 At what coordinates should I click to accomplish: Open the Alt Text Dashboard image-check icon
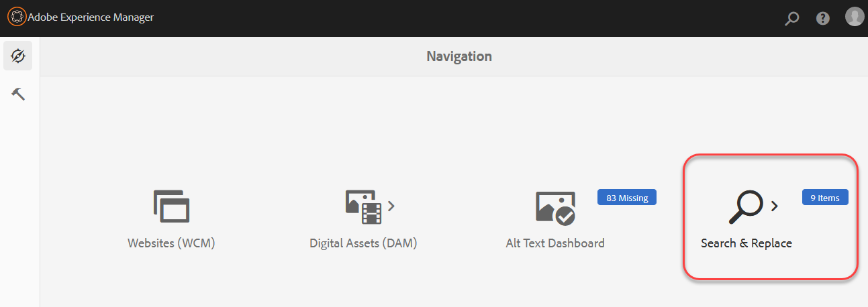click(555, 208)
